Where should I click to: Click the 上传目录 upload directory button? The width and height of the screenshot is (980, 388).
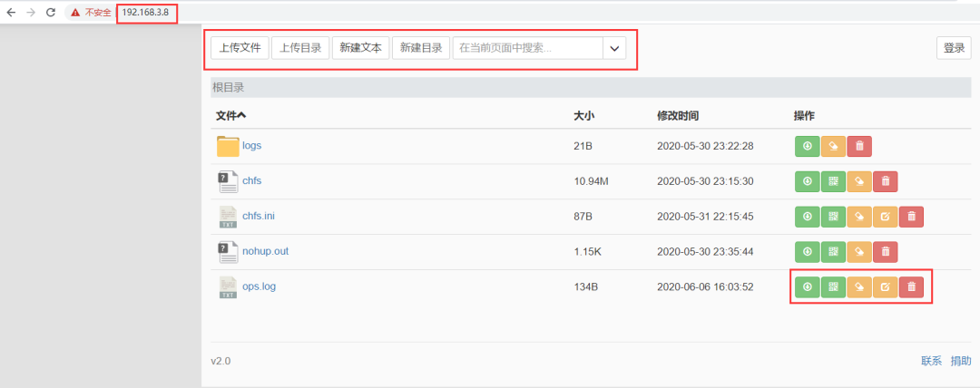click(299, 48)
